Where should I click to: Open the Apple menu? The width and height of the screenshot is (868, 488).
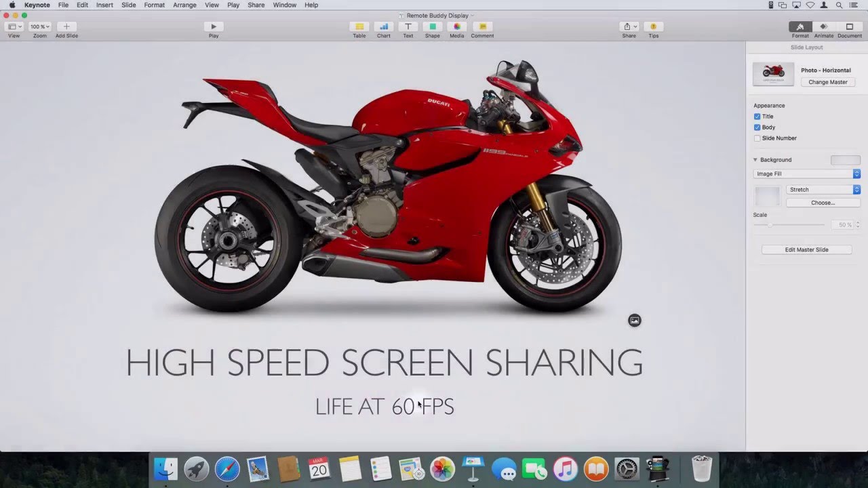[x=12, y=5]
